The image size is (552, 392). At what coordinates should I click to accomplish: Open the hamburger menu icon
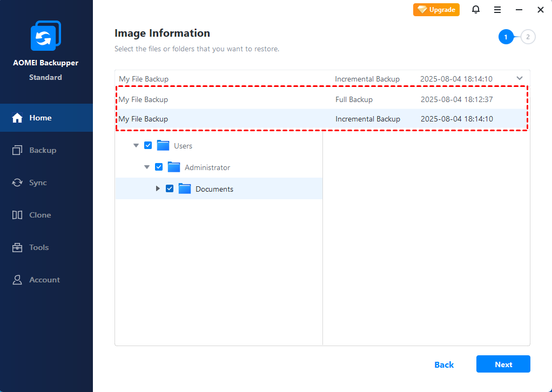497,10
